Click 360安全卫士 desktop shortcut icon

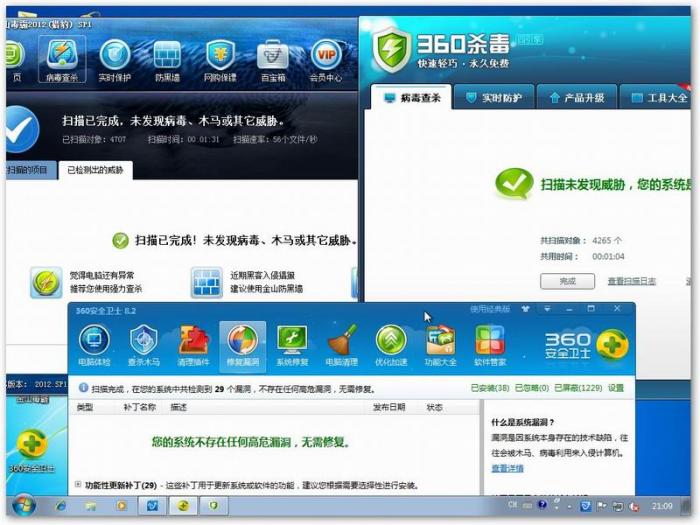pos(32,450)
